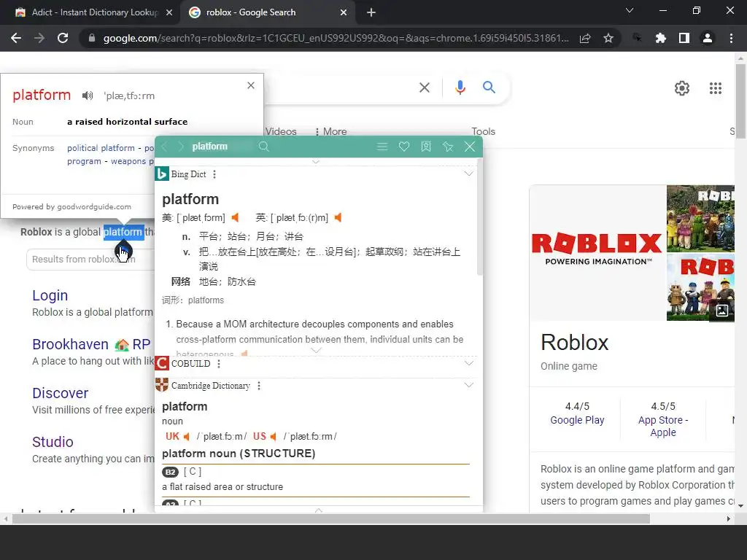The image size is (747, 560).
Task: Expand more Bing Dict example sentences
Action: point(316,351)
